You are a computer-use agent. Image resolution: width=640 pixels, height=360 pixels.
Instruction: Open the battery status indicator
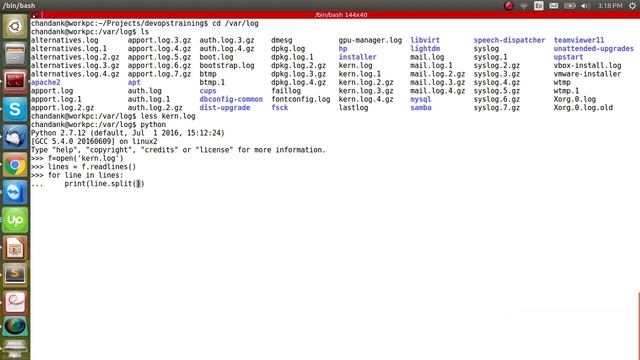(570, 6)
